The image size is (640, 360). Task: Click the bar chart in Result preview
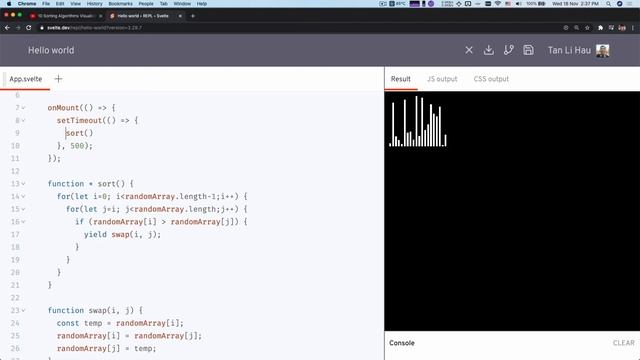click(418, 121)
